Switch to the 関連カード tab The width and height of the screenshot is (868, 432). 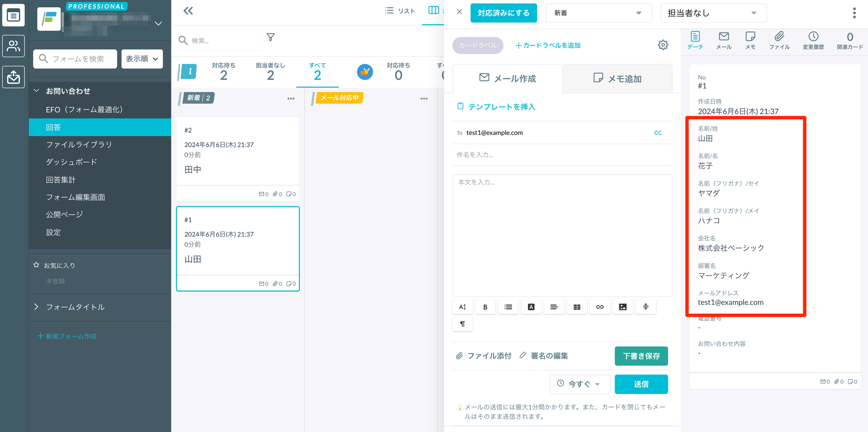[x=850, y=41]
